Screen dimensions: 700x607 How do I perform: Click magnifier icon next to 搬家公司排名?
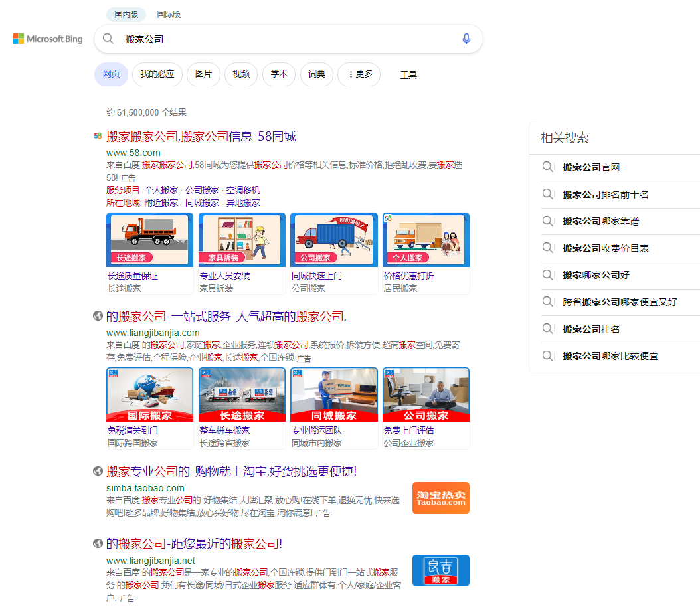tap(547, 329)
